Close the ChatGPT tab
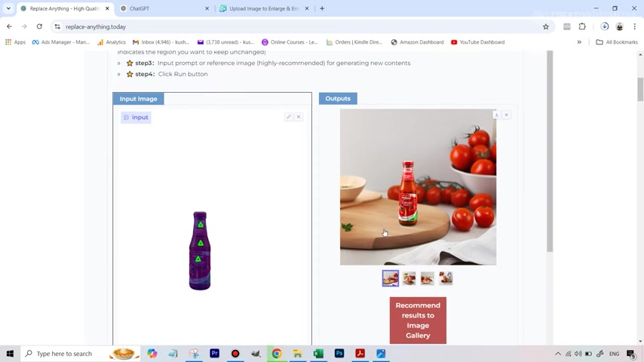This screenshot has width=644, height=362. (207, 8)
